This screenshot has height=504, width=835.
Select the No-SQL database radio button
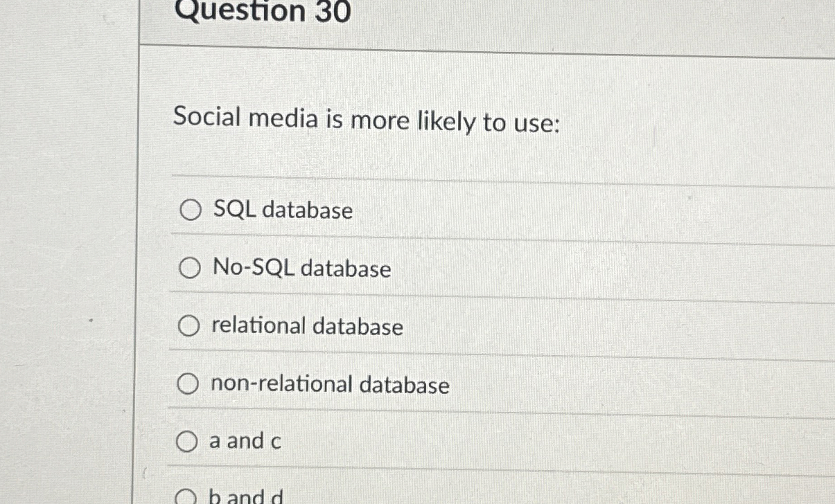[x=188, y=269]
